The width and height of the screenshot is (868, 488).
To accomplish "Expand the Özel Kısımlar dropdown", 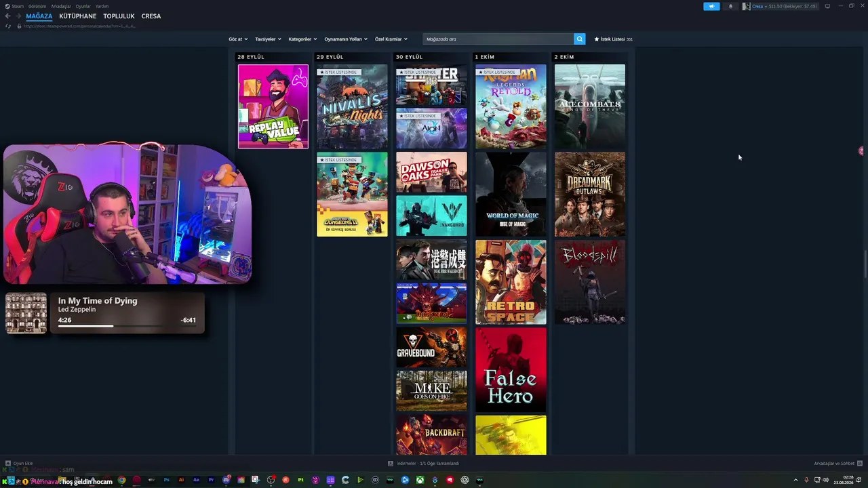I will coord(391,39).
